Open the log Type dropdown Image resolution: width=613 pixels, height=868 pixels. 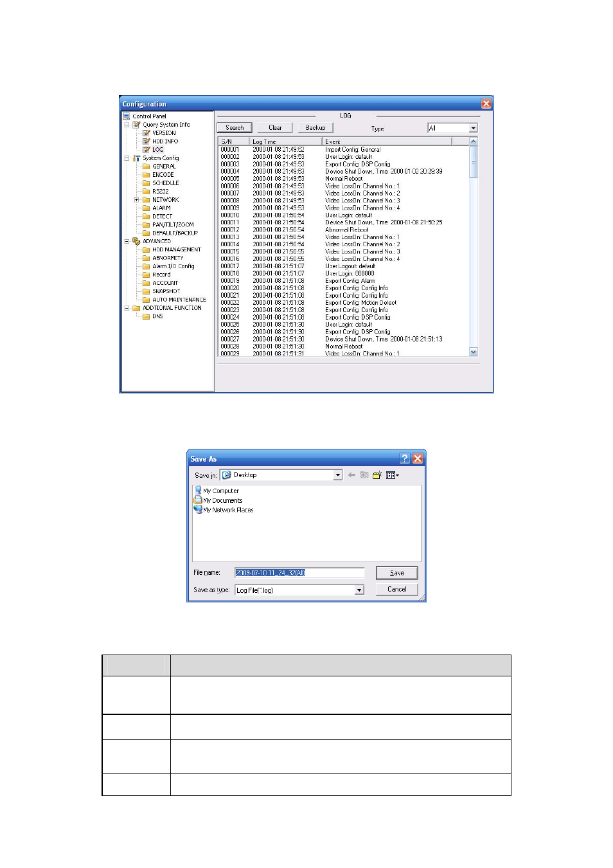[x=474, y=129]
